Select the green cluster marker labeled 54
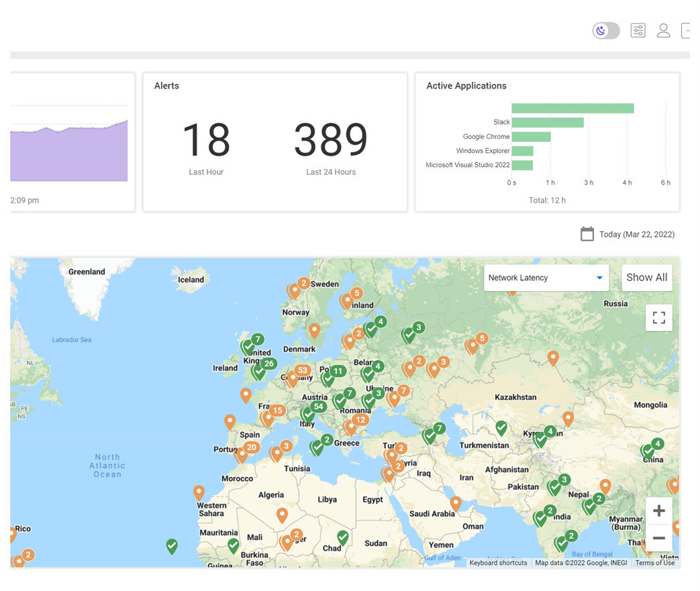700x591 pixels. tap(318, 407)
